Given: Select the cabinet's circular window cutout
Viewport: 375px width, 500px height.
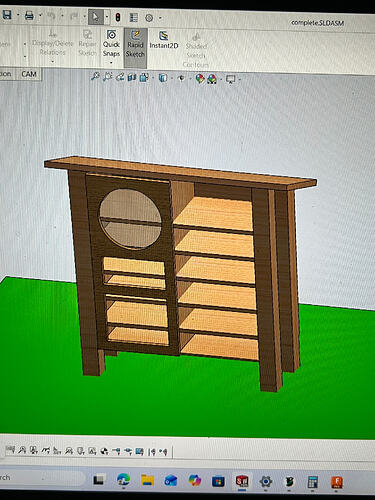Looking at the screenshot, I should tap(131, 219).
